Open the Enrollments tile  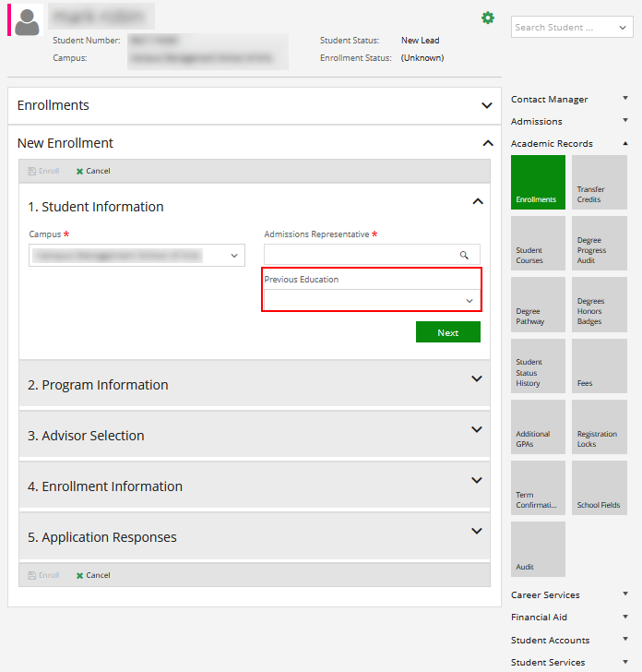538,182
